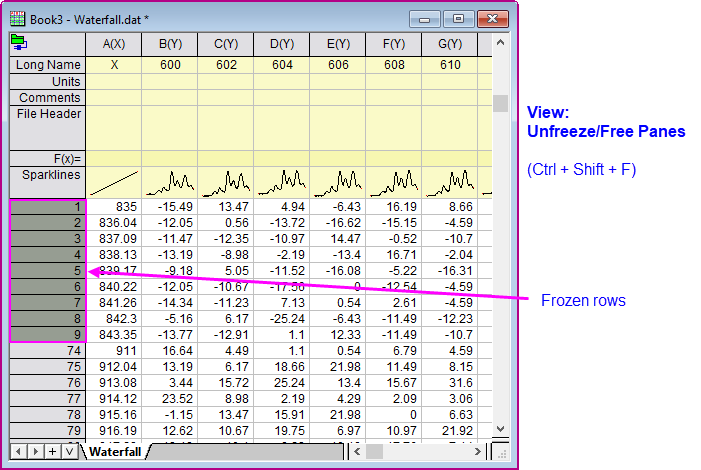Click cell with value 843.35
Image resolution: width=701 pixels, height=470 pixels.
click(114, 335)
